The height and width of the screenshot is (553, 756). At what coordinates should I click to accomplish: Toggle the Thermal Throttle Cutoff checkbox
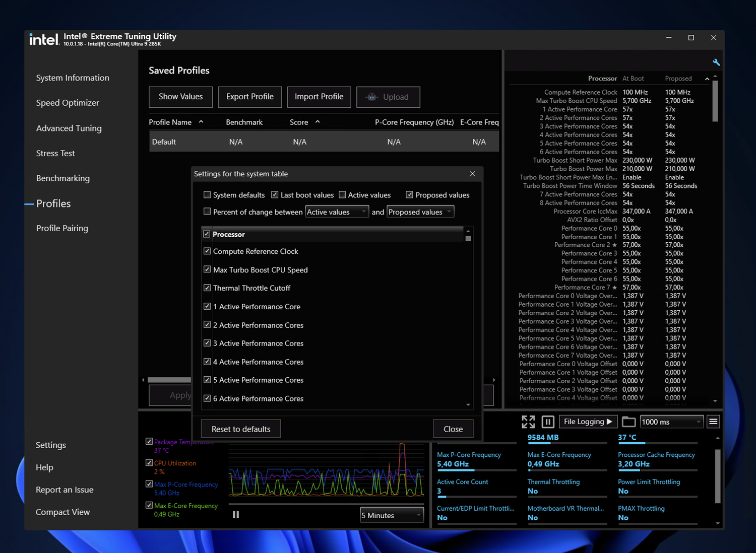(x=207, y=288)
